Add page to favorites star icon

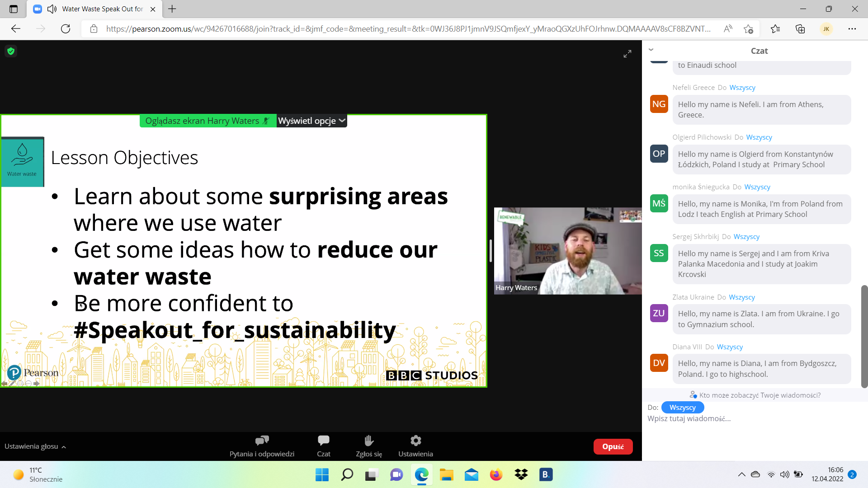point(748,29)
